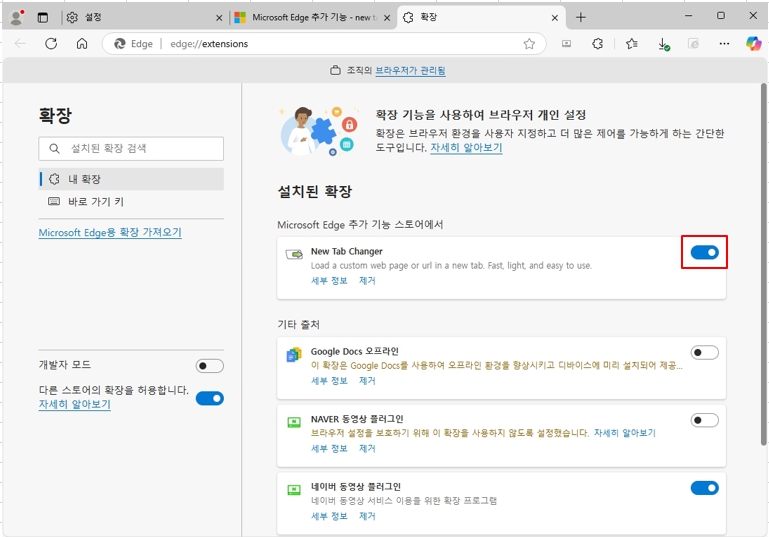Open 바로 가기 키 in sidebar
Image resolution: width=769 pixels, height=537 pixels.
[x=131, y=202]
